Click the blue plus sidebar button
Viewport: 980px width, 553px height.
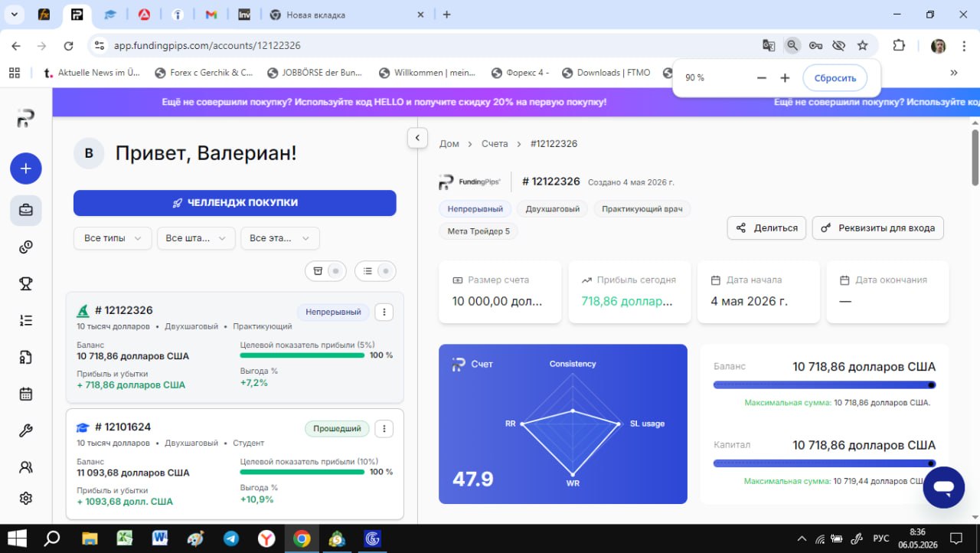[x=26, y=169]
